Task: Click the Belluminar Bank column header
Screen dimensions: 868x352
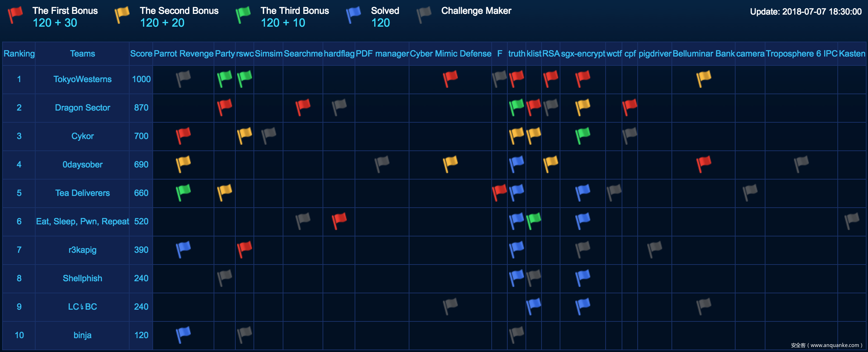Action: pos(704,54)
